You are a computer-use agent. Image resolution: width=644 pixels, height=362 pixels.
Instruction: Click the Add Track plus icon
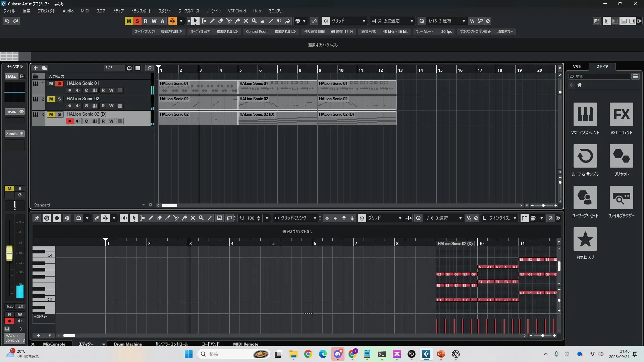36,68
